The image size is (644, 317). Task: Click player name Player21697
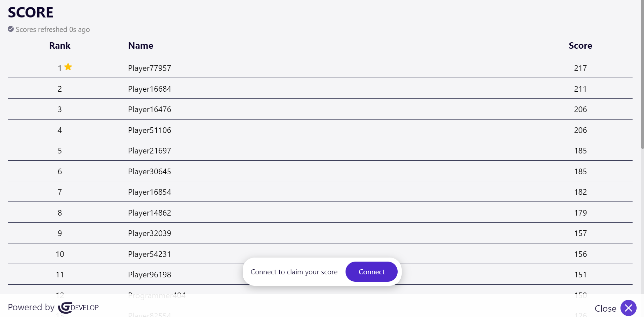[150, 151]
